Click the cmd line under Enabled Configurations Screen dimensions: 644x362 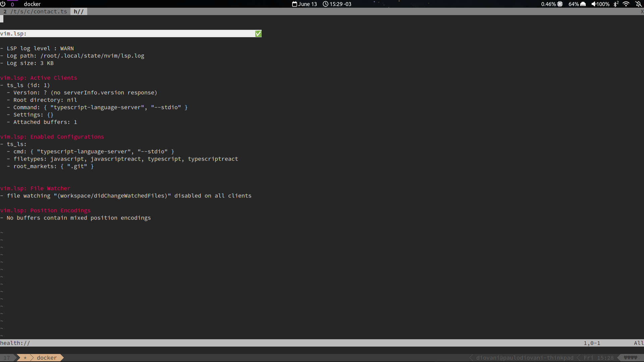pyautogui.click(x=91, y=152)
